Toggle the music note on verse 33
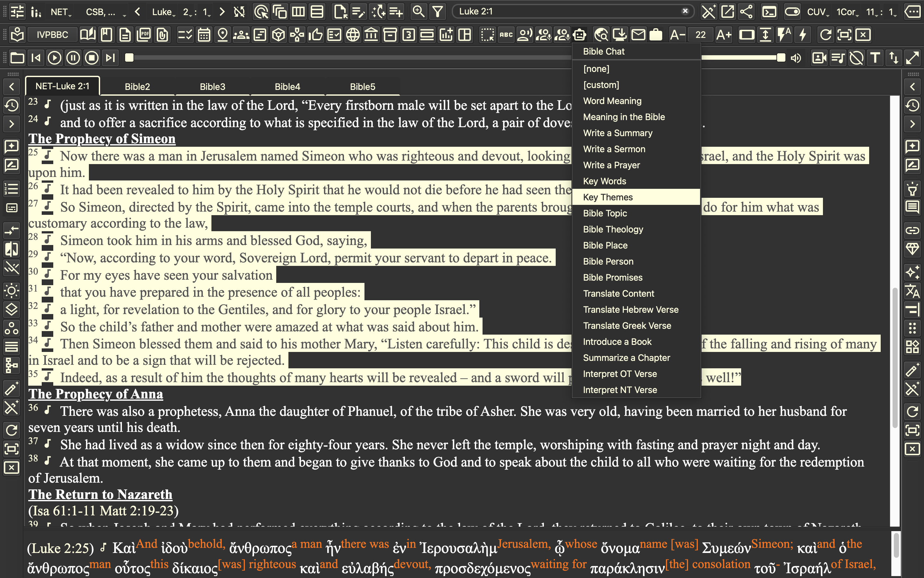This screenshot has width=924, height=578. pos(48,326)
